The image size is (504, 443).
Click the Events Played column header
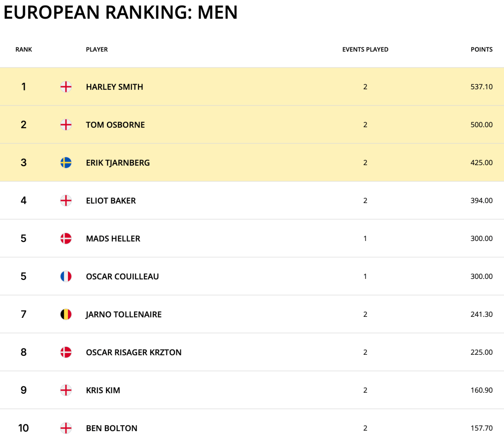click(x=365, y=50)
